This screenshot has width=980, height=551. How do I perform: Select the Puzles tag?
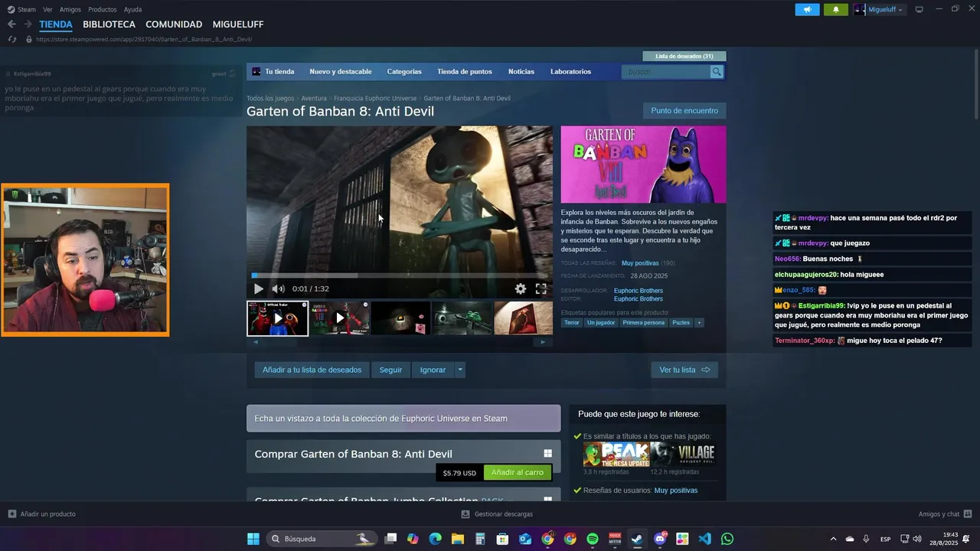(x=681, y=323)
